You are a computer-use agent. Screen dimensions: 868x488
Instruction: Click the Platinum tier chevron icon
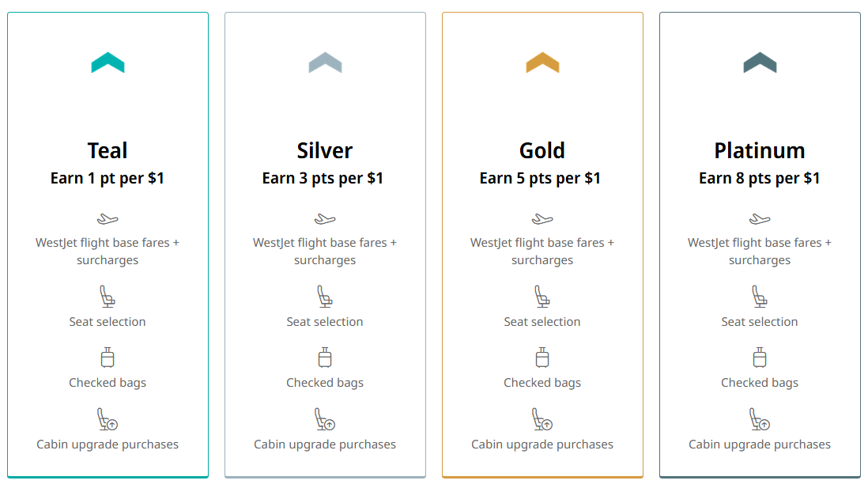tap(760, 62)
